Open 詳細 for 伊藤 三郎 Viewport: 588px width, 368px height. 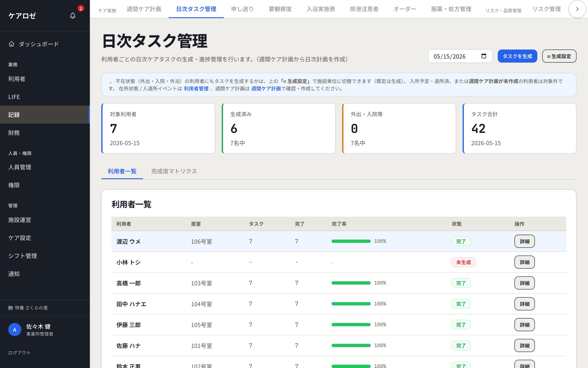tap(524, 325)
